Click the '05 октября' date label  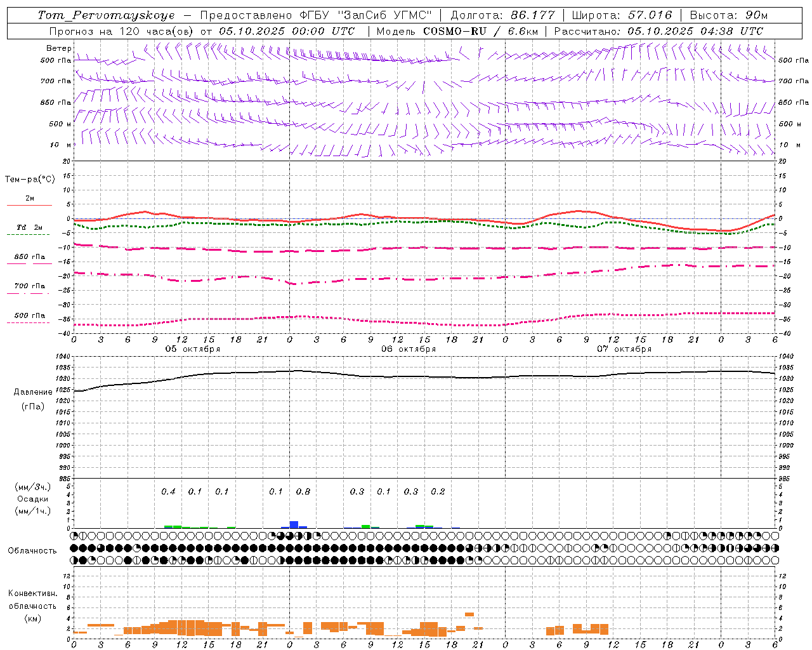point(193,349)
